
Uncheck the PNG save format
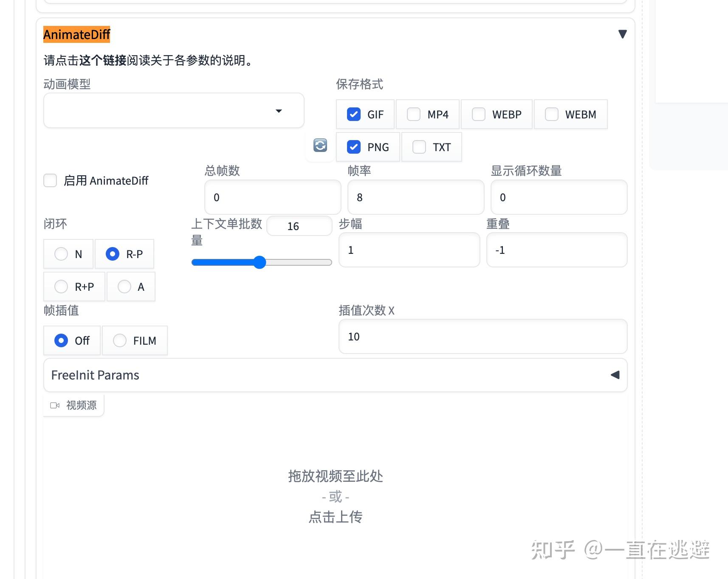[354, 147]
